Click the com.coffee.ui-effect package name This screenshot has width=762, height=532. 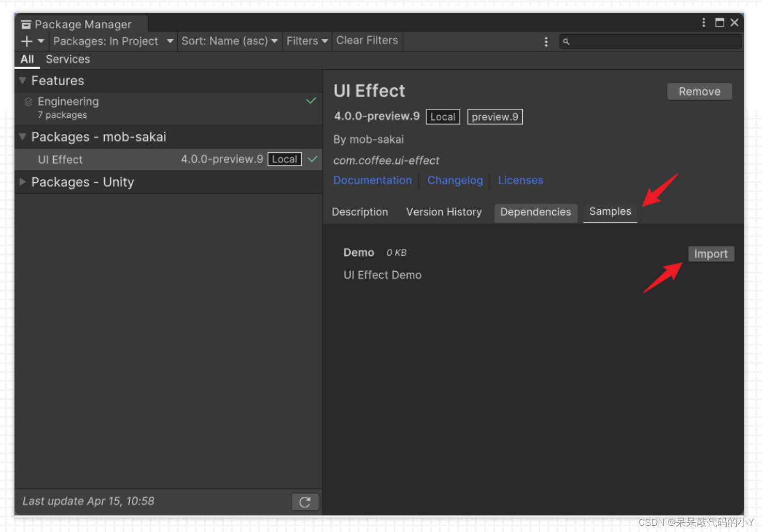click(x=386, y=161)
